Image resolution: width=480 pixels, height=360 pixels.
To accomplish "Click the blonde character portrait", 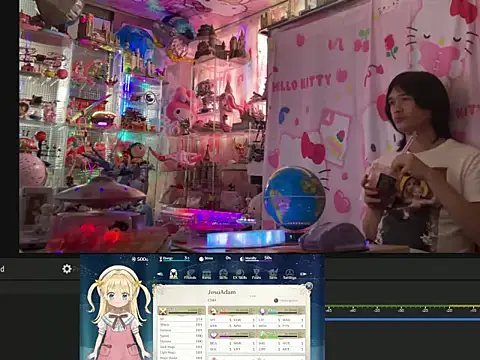I will point(119,312).
